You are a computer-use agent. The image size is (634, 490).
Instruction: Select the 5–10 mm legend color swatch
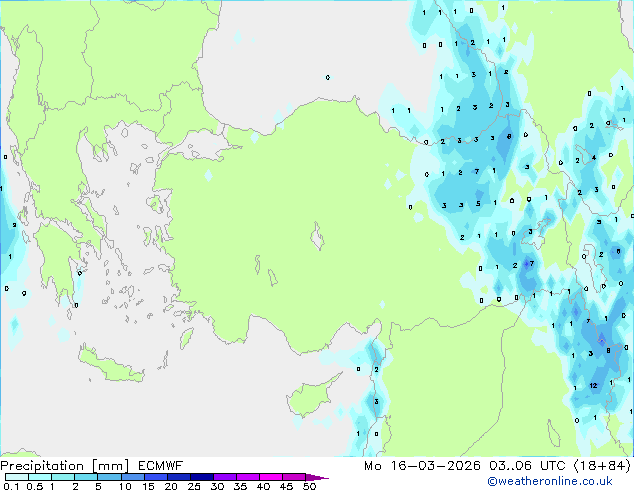click(x=109, y=477)
